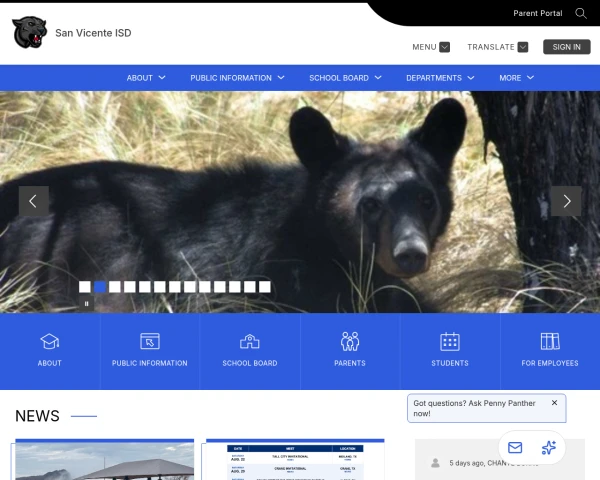Click the user avatar beside 5 days ago

tap(435, 463)
